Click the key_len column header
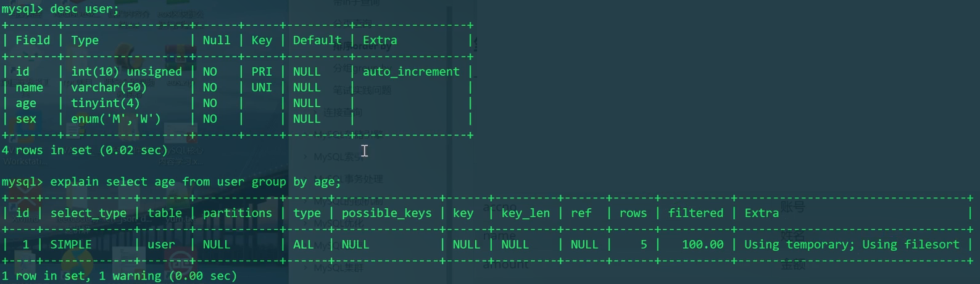980x284 pixels. pyautogui.click(x=525, y=213)
